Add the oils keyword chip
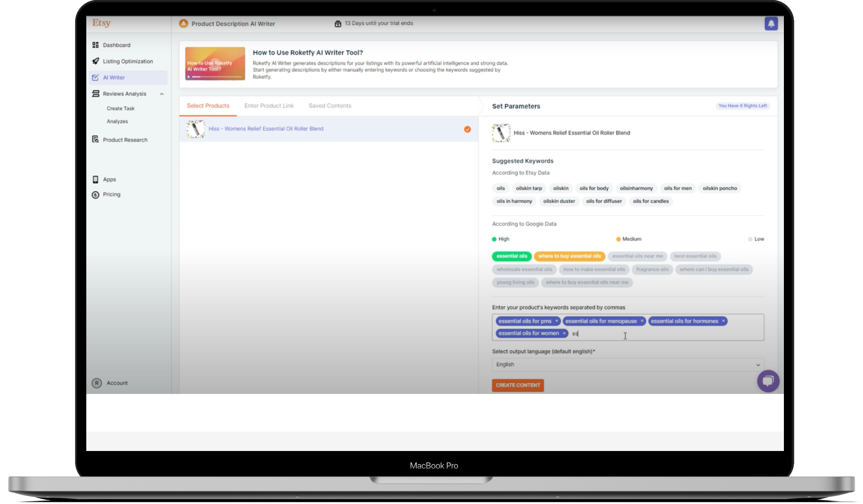Image resolution: width=863 pixels, height=504 pixels. coord(501,188)
